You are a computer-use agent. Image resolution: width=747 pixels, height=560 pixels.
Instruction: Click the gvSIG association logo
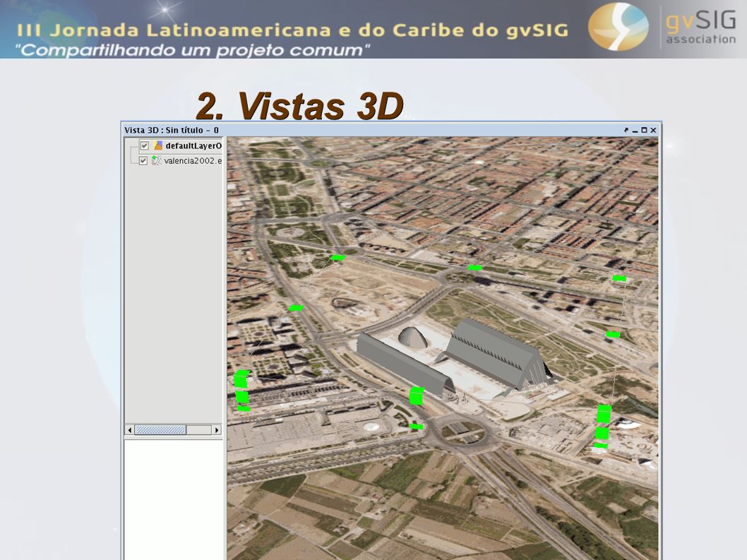pyautogui.click(x=662, y=28)
